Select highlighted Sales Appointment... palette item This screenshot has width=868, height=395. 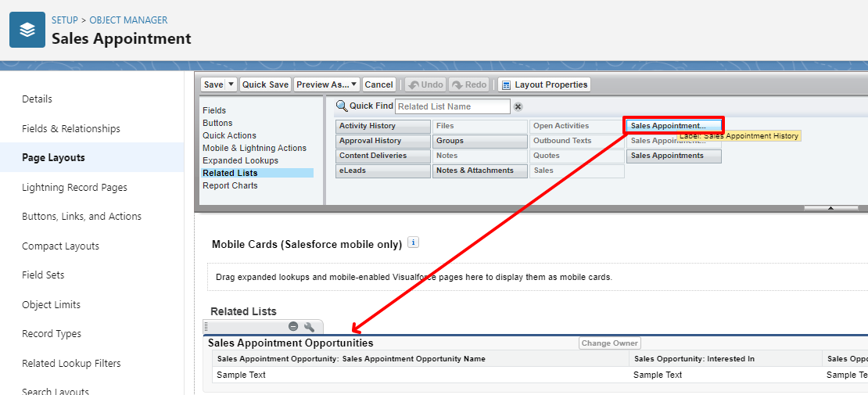[674, 126]
